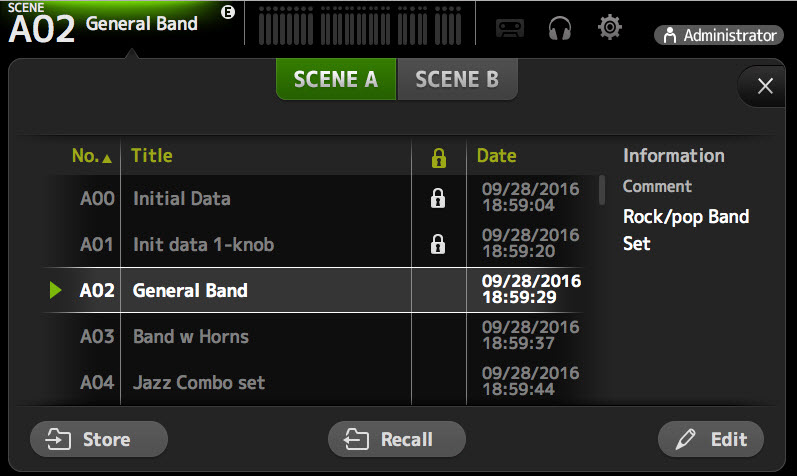
Task: Switch to the SCENE B tab
Action: pos(457,80)
